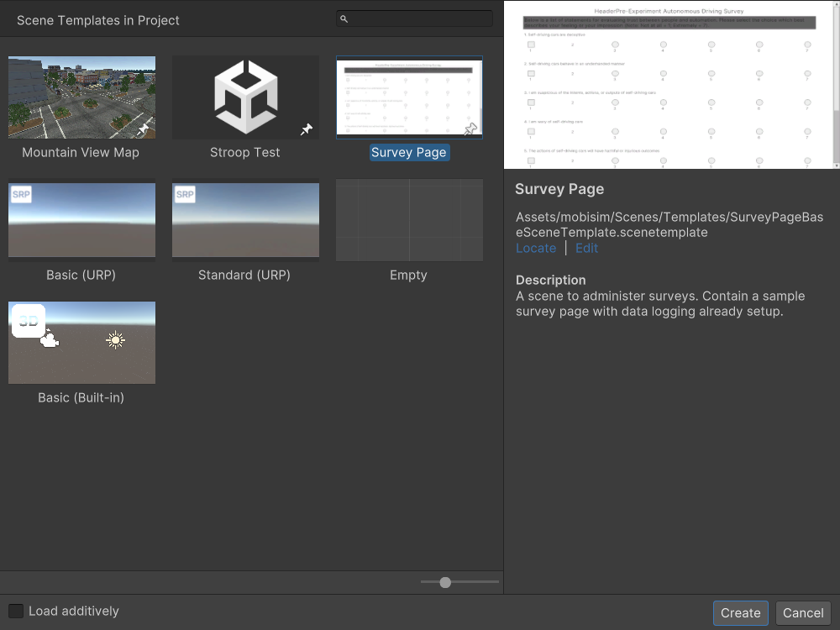
Task: Click the SRP badge on Standard (URP)
Action: [185, 194]
